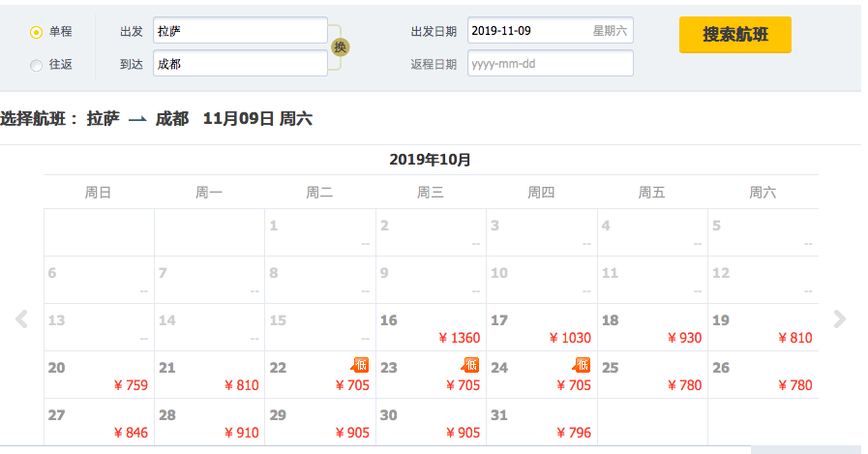Choose October 20 priced ¥759

click(x=99, y=375)
